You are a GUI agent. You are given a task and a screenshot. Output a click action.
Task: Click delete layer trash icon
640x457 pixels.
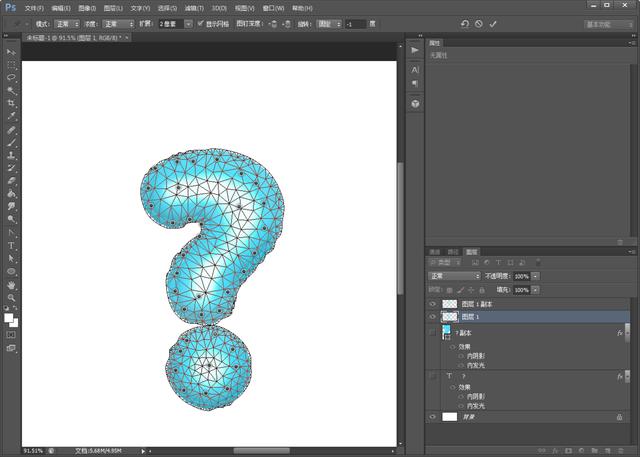(x=620, y=451)
